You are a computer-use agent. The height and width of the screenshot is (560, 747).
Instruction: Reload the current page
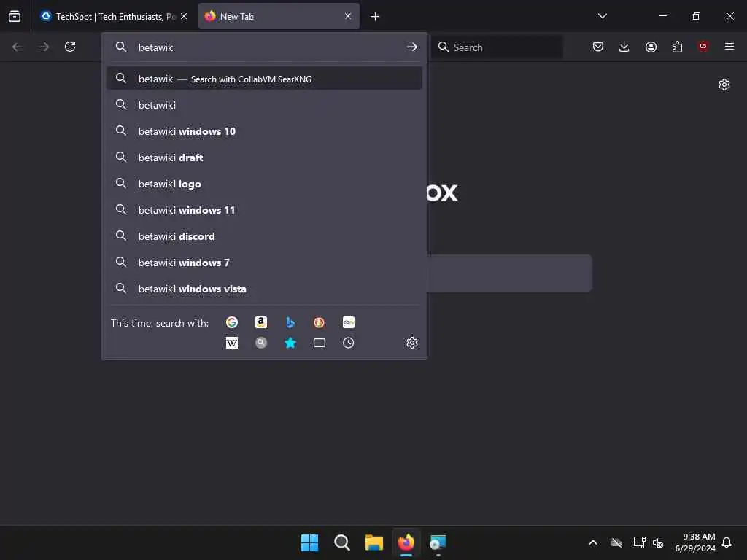[x=70, y=47]
